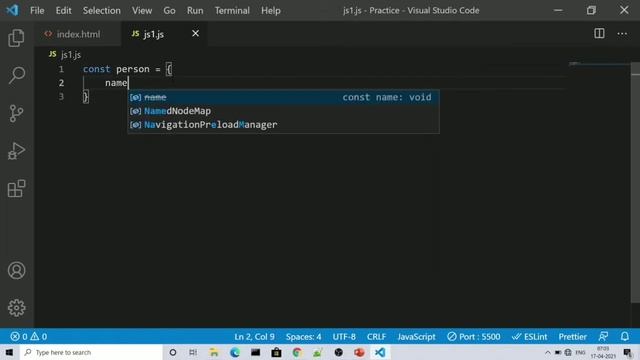This screenshot has height=360, width=640.
Task: Close the js1.js tab
Action: click(x=196, y=33)
